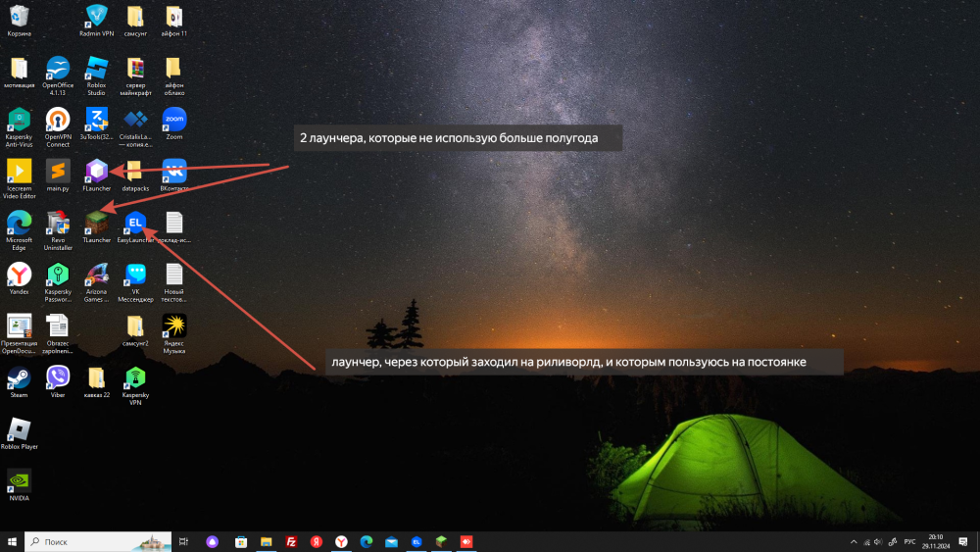Image resolution: width=980 pixels, height=552 pixels.
Task: Open the network status tray icon
Action: tap(866, 542)
